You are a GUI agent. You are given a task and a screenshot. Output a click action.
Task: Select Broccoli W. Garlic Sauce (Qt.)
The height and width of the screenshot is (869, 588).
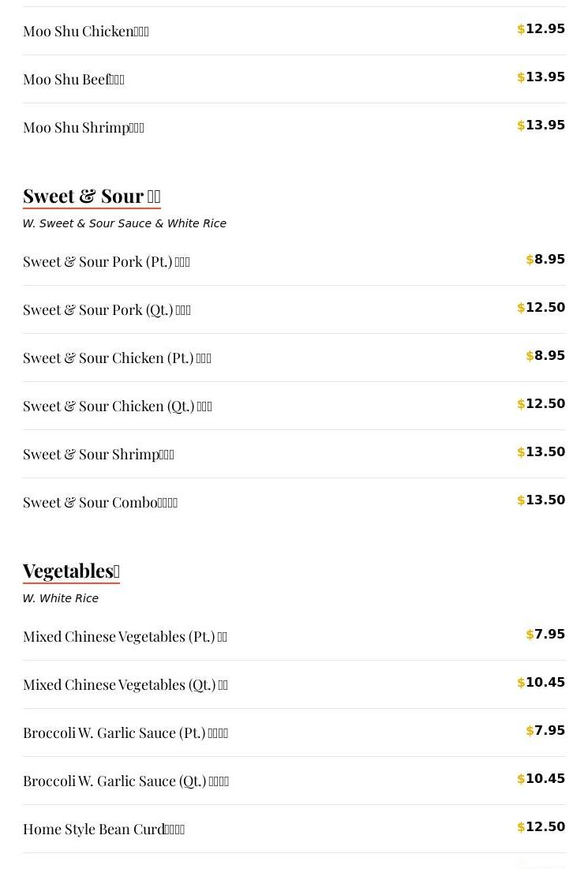pyautogui.click(x=125, y=781)
